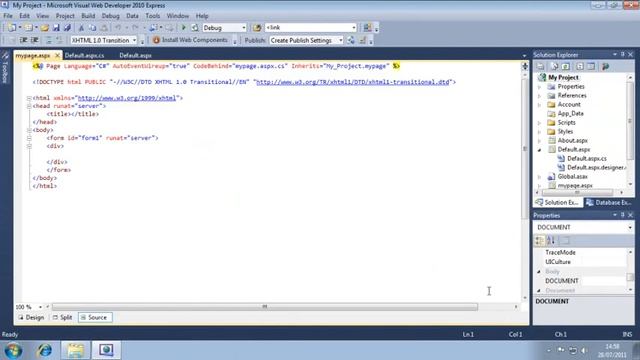Screen dimensions: 640x360
Task: Open the Database Explorer panel tab
Action: [x=609, y=202]
